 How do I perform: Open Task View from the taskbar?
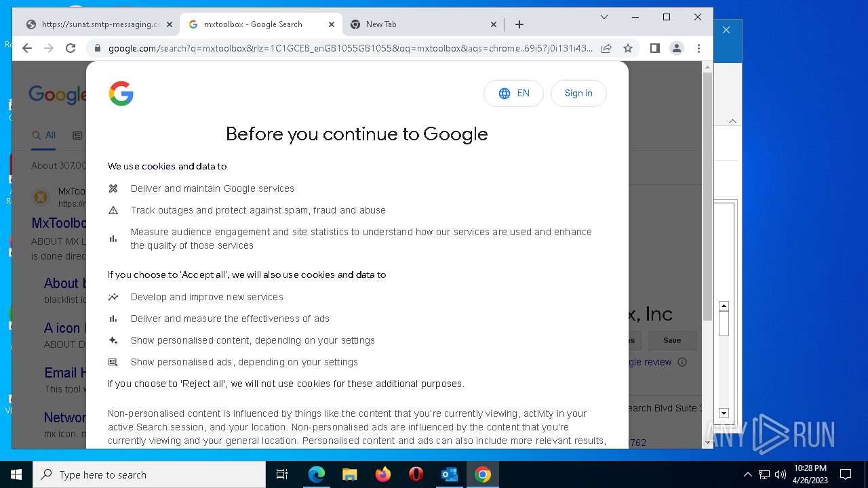[282, 474]
